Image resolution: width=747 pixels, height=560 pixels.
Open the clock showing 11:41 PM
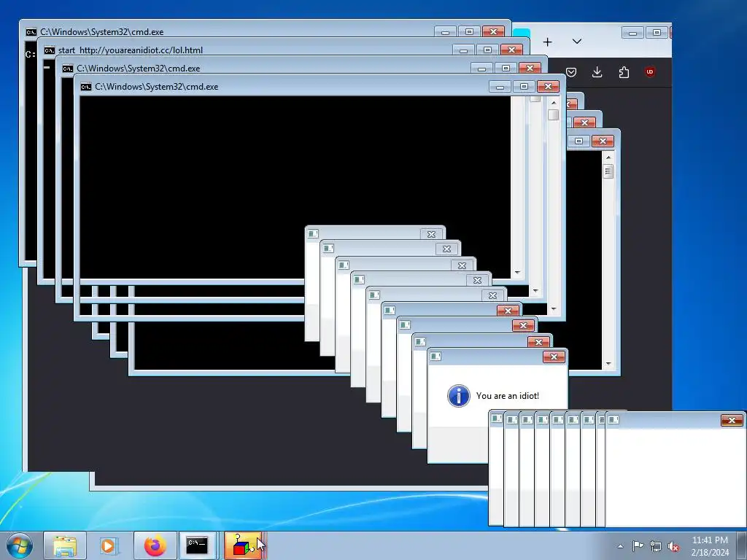pyautogui.click(x=710, y=546)
